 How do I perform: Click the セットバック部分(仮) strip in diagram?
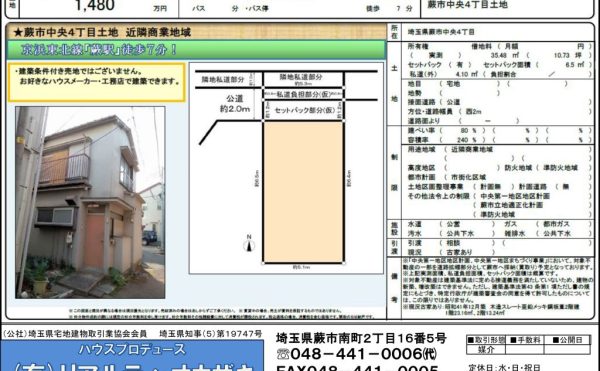tap(304, 111)
